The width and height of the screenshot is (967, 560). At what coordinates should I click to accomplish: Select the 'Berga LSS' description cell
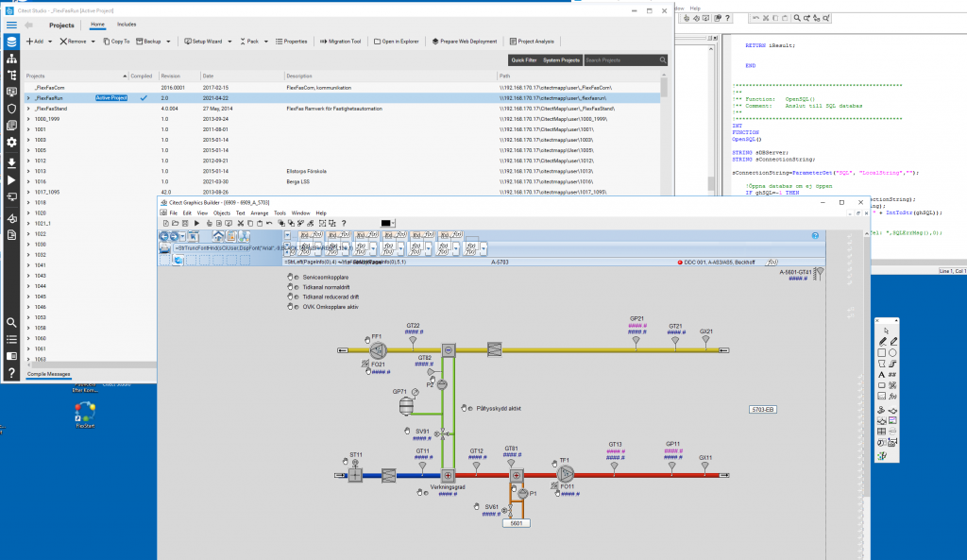(297, 182)
